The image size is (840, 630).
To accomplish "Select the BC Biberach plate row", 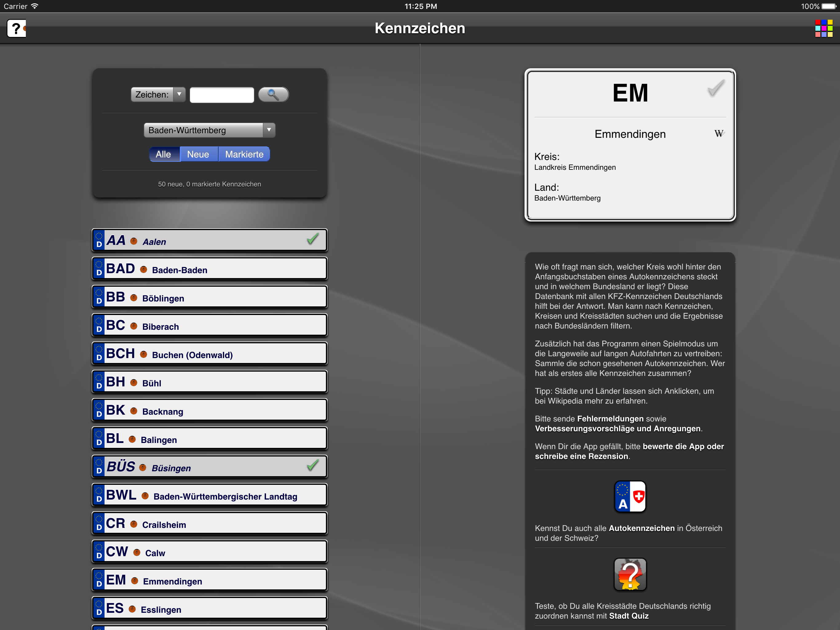I will click(x=210, y=325).
